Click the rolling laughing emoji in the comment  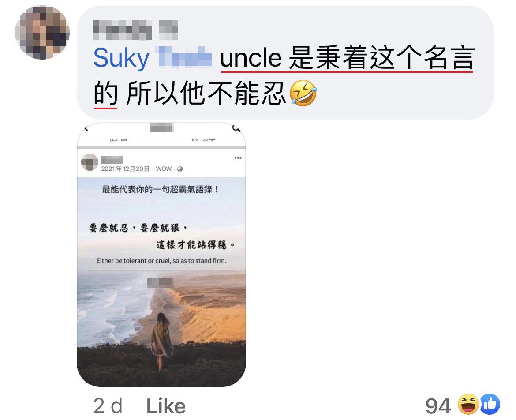[x=303, y=93]
